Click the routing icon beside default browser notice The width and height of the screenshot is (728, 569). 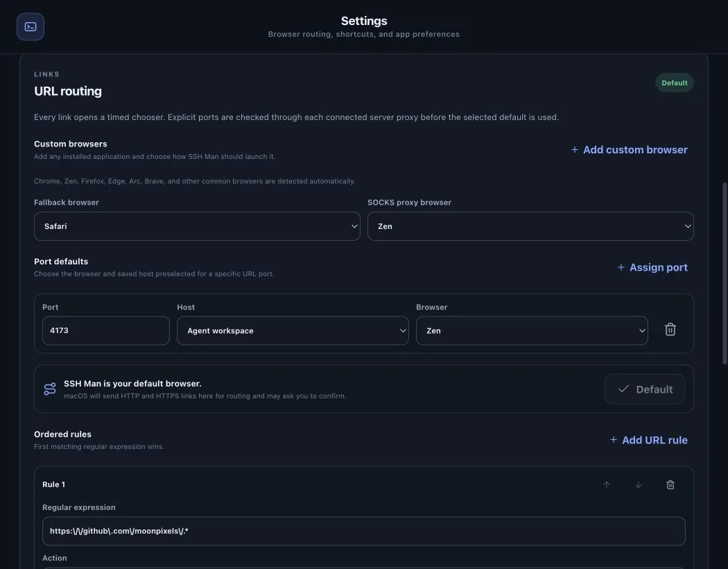coord(50,389)
